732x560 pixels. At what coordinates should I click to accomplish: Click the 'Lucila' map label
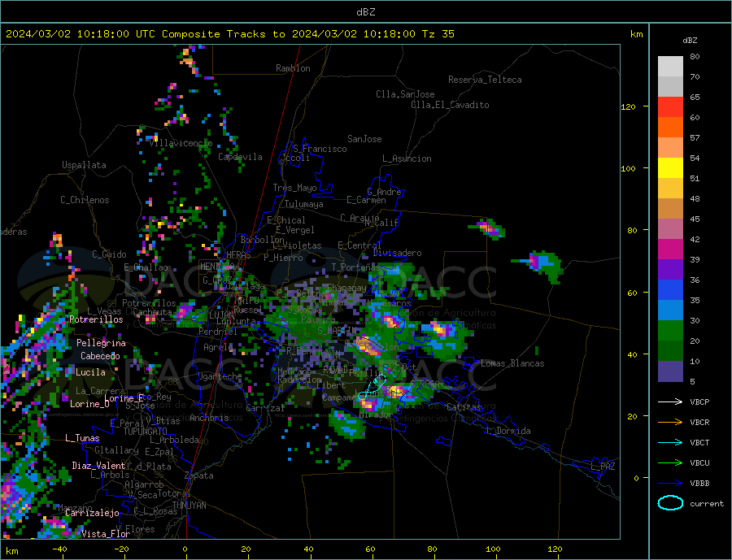click(90, 372)
